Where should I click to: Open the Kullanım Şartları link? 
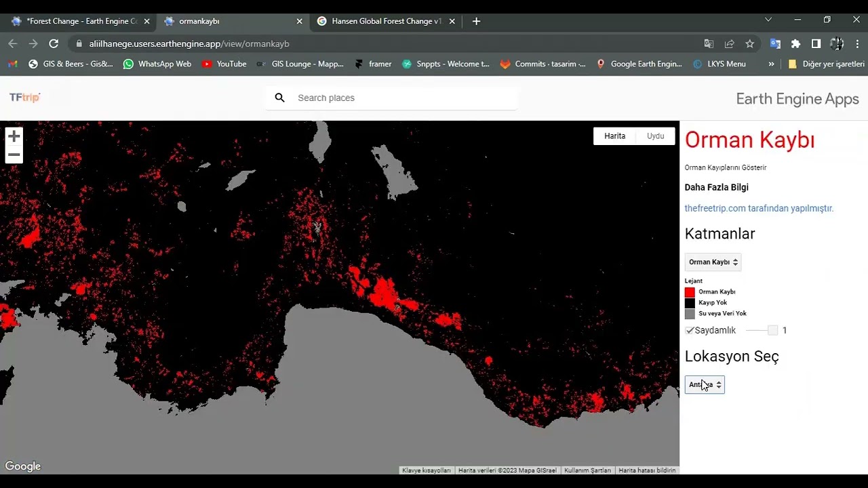click(x=587, y=470)
